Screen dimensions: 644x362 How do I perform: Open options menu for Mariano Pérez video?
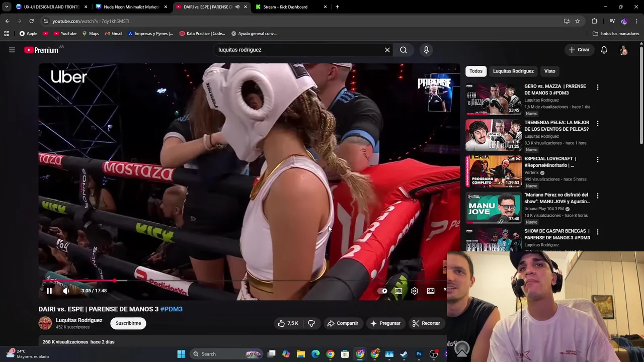click(x=597, y=196)
